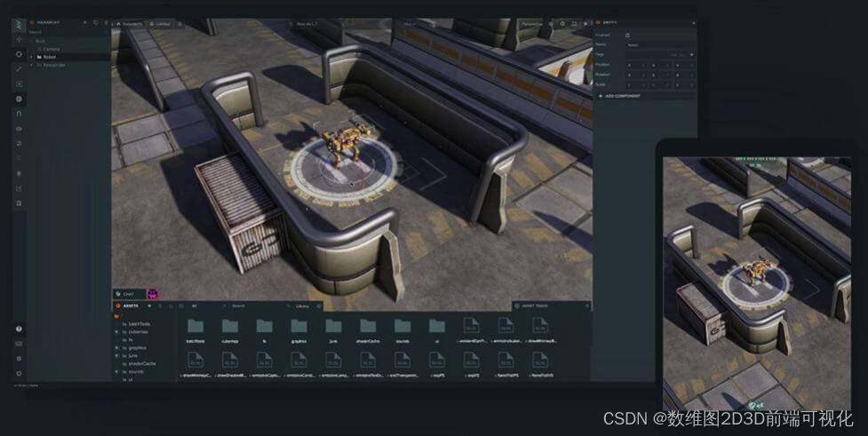Viewport: 868px width, 436px height.
Task: Select the Translate gizmo tool
Action: click(x=19, y=40)
